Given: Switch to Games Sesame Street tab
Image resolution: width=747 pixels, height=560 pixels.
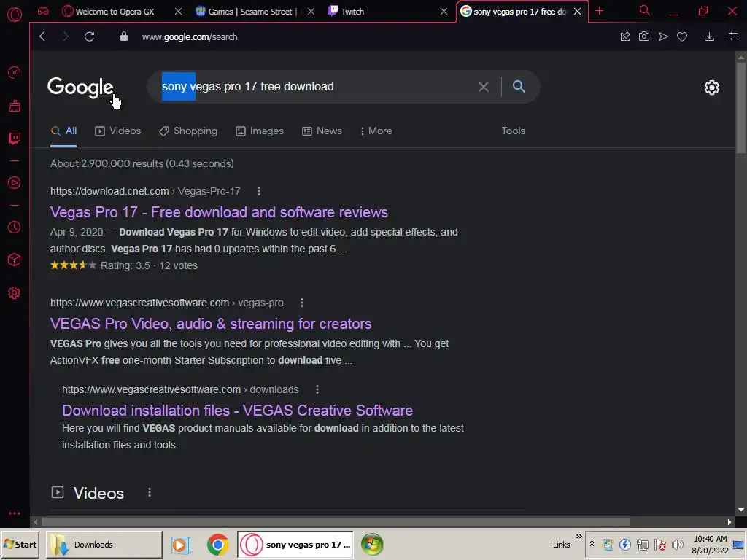Looking at the screenshot, I should point(249,12).
